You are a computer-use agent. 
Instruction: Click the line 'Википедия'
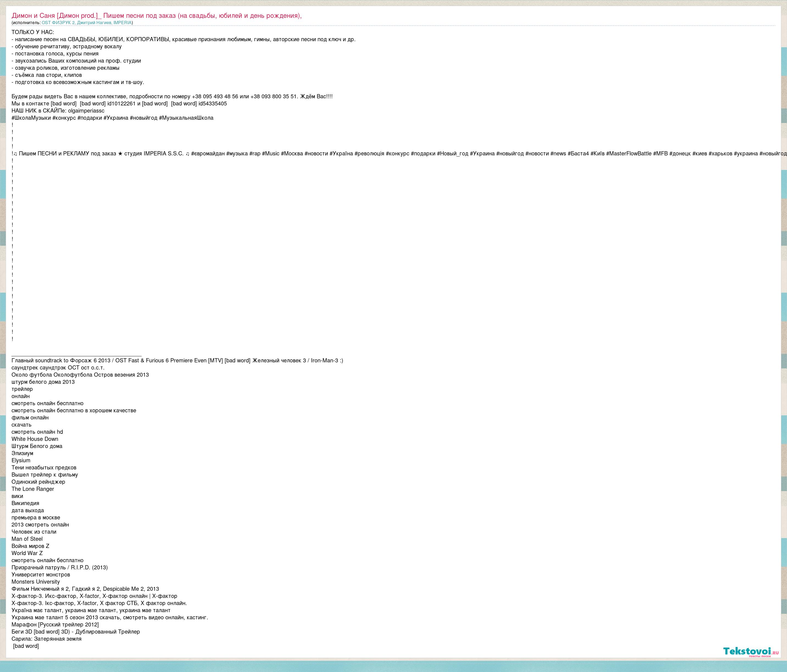[x=26, y=503]
